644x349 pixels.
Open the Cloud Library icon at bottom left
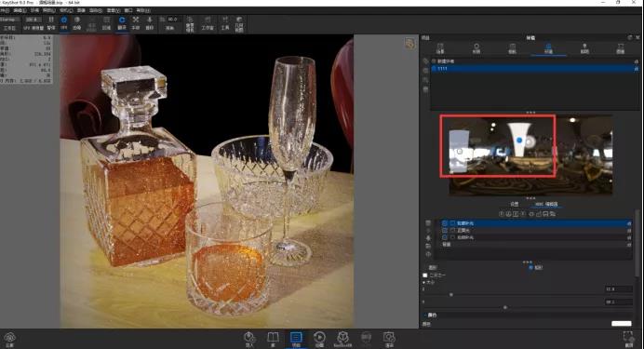coord(10,338)
